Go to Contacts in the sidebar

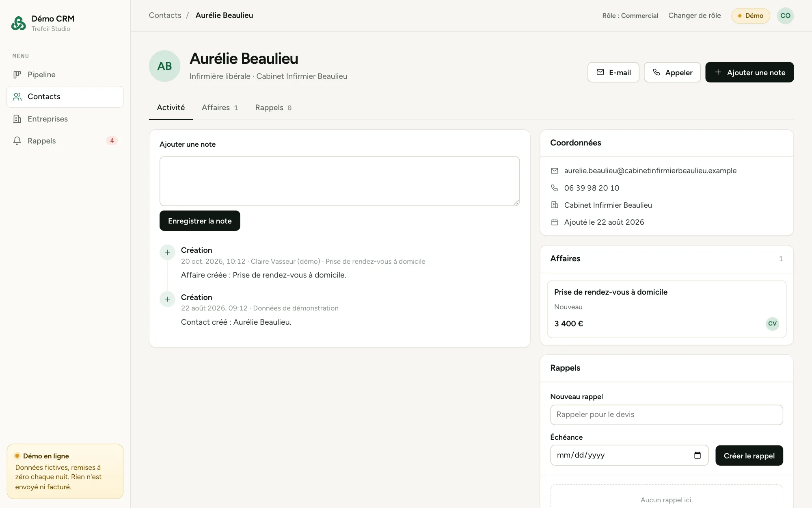point(65,97)
